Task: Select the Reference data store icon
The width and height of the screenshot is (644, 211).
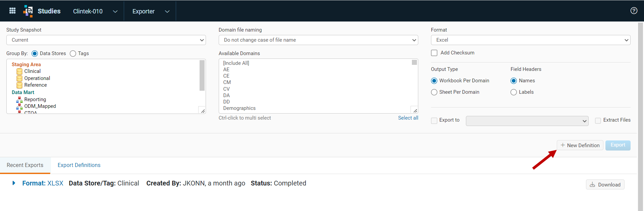Action: pos(19,85)
